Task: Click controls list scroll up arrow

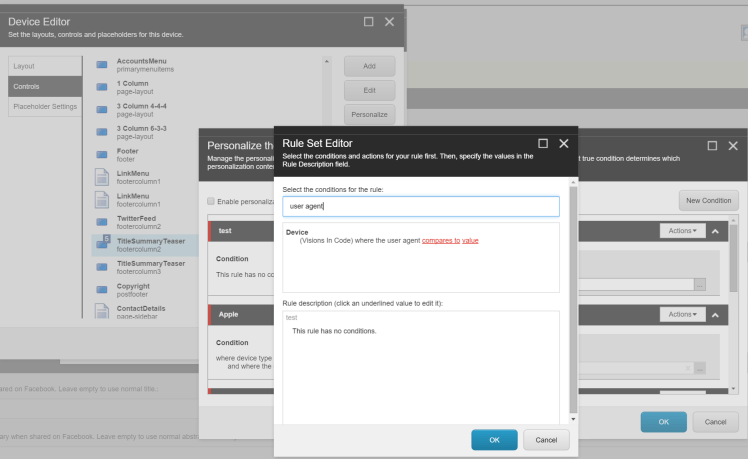Action: pyautogui.click(x=327, y=61)
